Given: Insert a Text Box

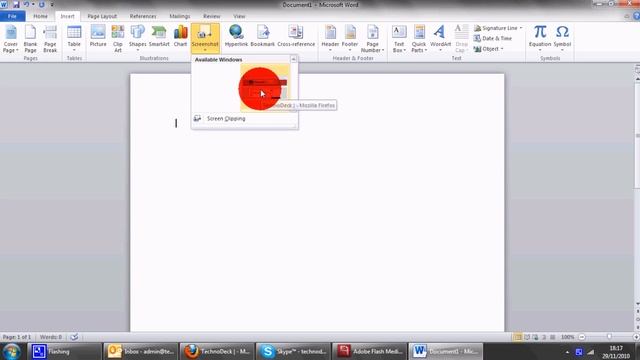Looking at the screenshot, I should tap(399, 39).
